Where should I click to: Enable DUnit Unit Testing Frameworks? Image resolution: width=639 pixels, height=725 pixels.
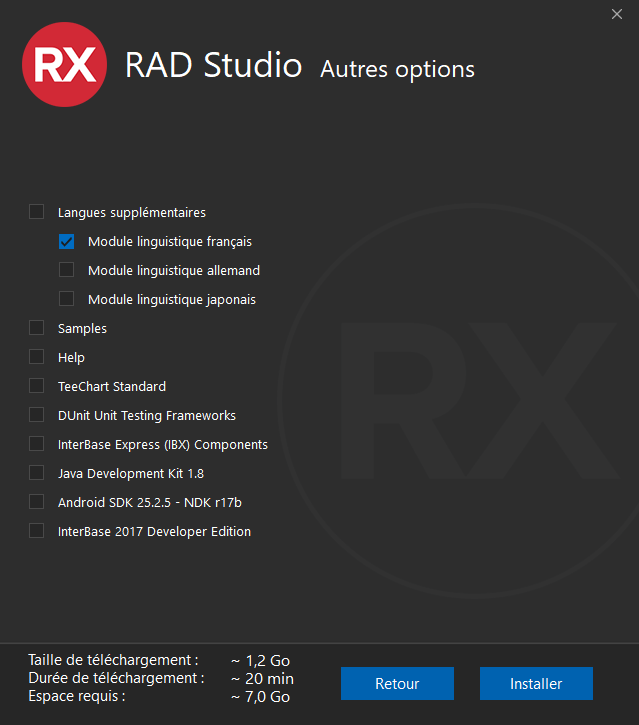point(37,415)
